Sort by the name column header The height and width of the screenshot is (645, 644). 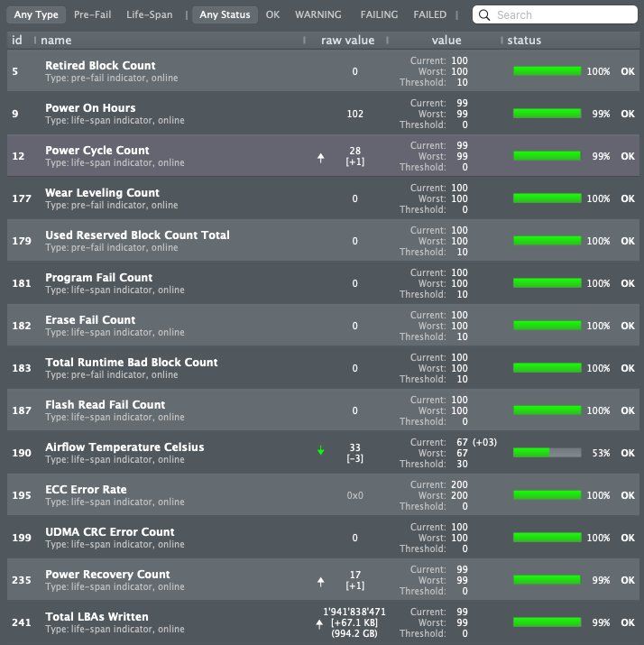click(x=56, y=40)
